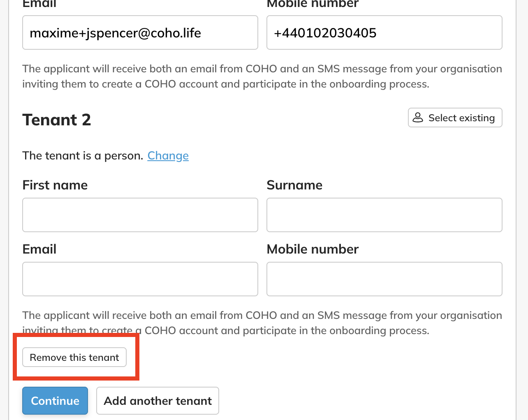Image resolution: width=528 pixels, height=420 pixels.
Task: Click the empty Mobile number field for Tenant 2
Action: [x=384, y=279]
